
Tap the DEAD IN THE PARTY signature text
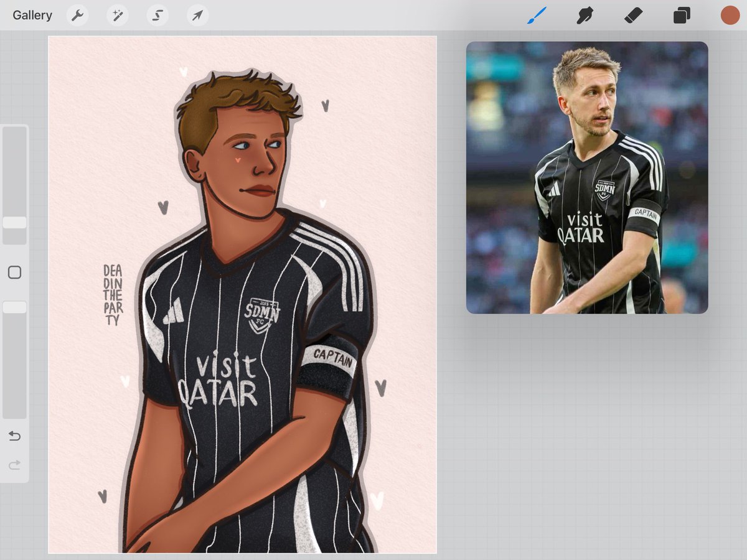pyautogui.click(x=113, y=295)
